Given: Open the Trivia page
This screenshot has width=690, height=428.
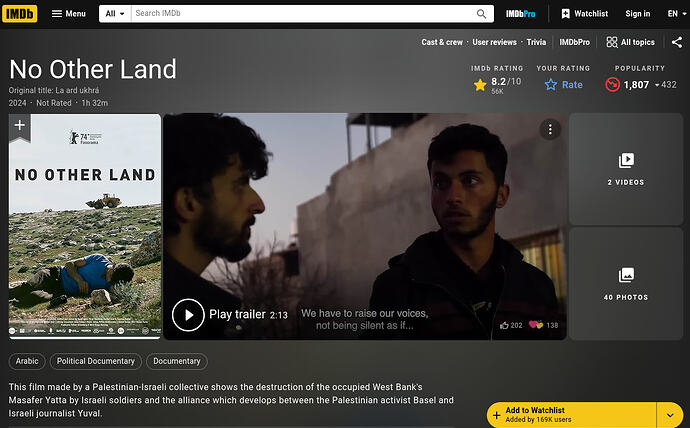Looking at the screenshot, I should 536,42.
